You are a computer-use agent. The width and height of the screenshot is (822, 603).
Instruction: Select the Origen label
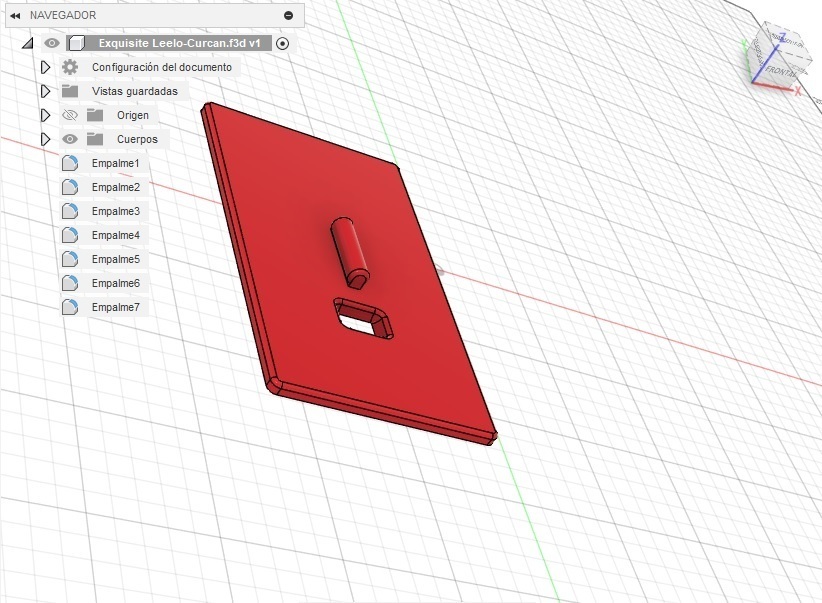[x=133, y=115]
